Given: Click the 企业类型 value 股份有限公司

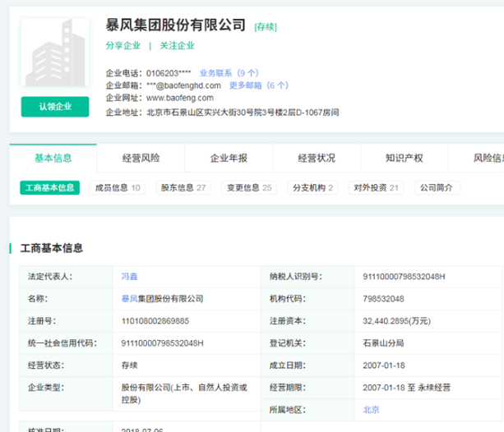Looking at the screenshot, I should [184, 393].
